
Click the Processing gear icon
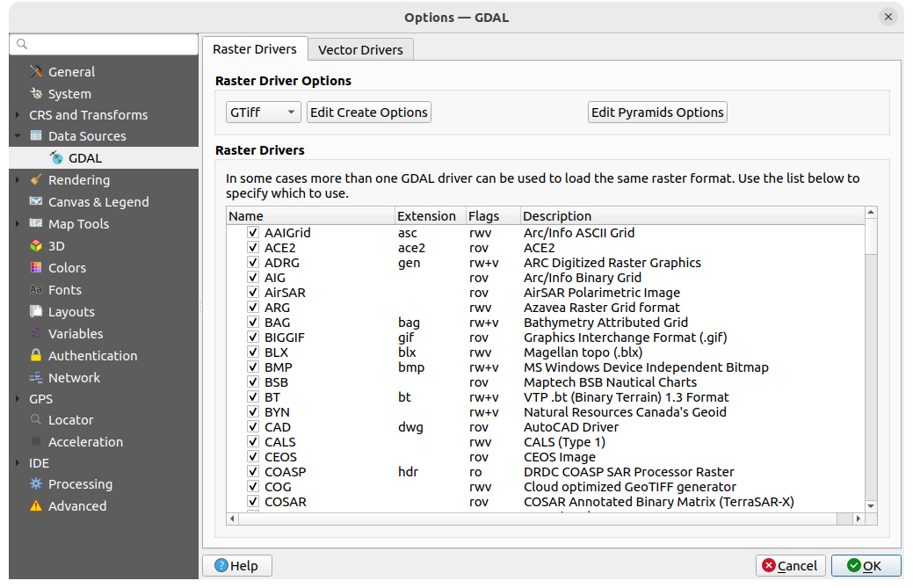click(36, 484)
